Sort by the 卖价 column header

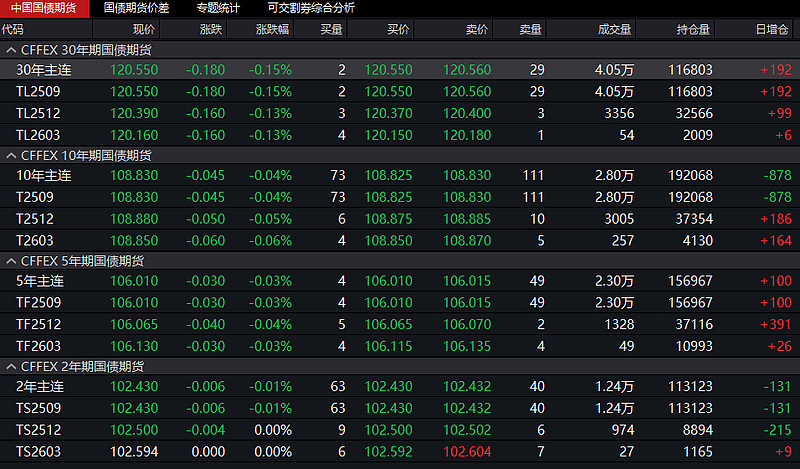477,30
